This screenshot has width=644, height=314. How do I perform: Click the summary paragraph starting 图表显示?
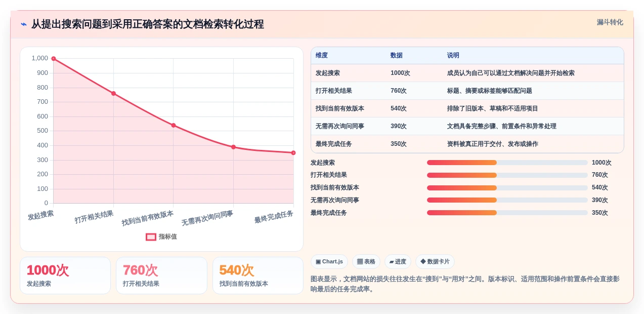pyautogui.click(x=465, y=284)
